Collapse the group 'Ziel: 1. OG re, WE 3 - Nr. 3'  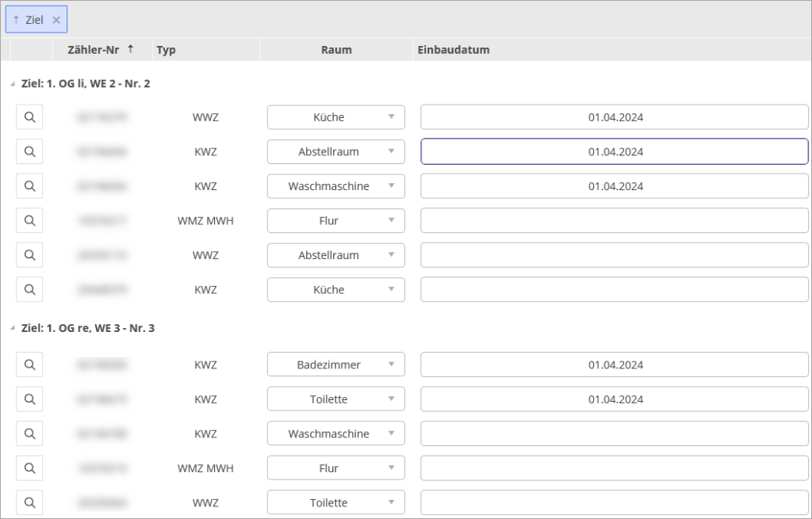(x=12, y=329)
